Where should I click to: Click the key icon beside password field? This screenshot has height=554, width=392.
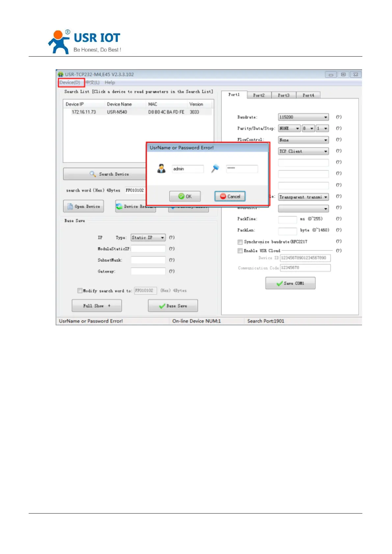tap(215, 169)
